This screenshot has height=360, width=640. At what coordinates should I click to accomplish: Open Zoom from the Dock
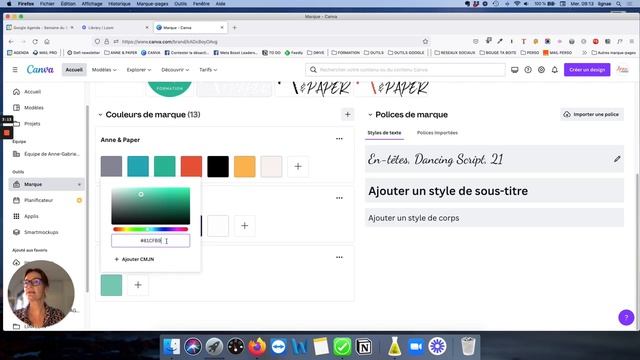[x=416, y=347]
